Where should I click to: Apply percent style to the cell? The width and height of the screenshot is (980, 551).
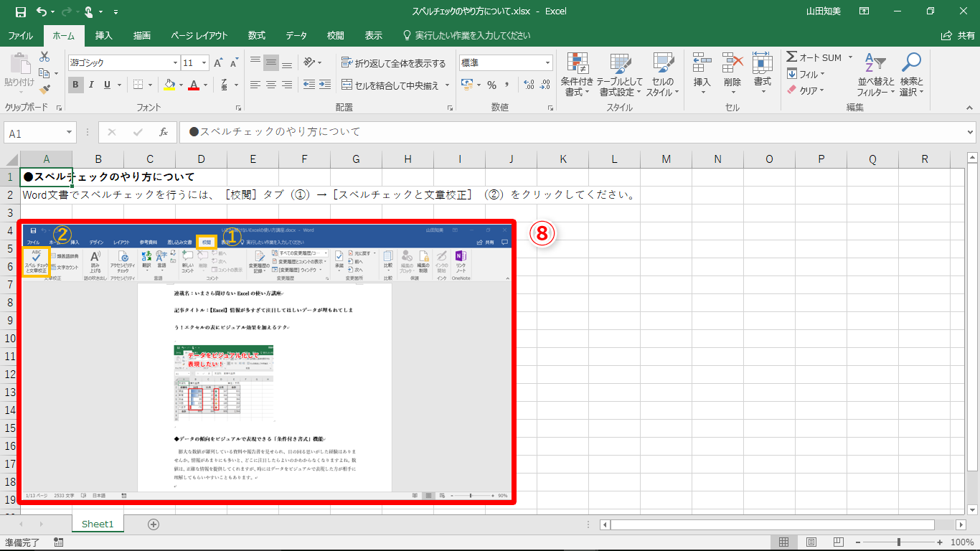tap(492, 85)
